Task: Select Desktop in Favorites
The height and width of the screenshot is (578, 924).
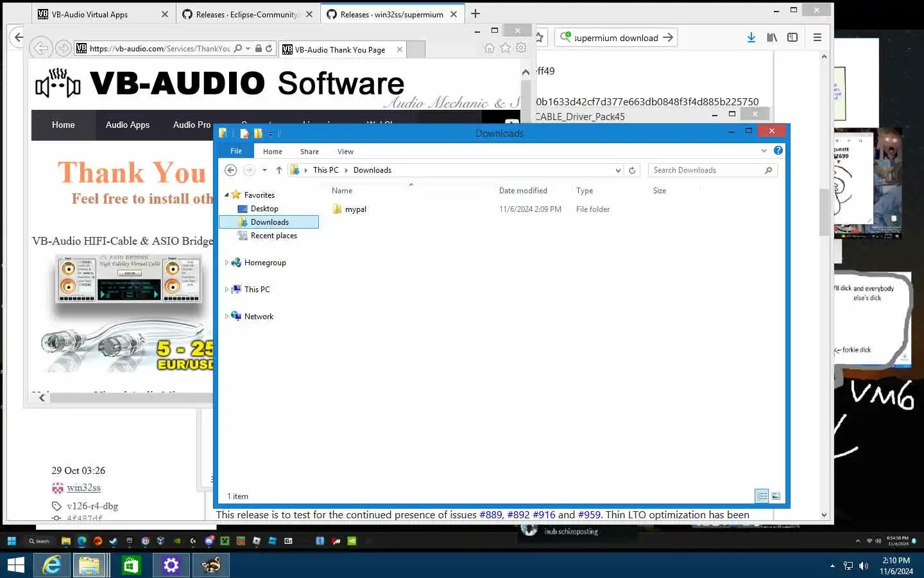Action: 264,209
